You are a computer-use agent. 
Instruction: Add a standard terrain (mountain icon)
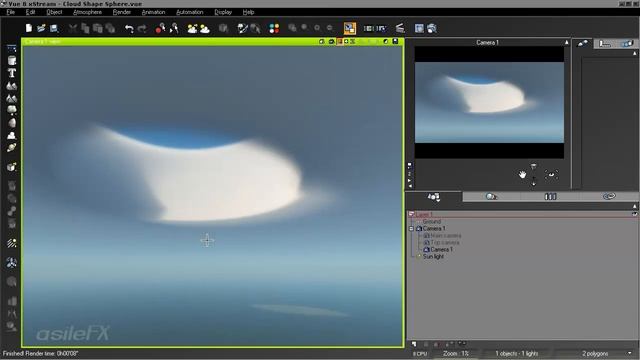click(11, 86)
